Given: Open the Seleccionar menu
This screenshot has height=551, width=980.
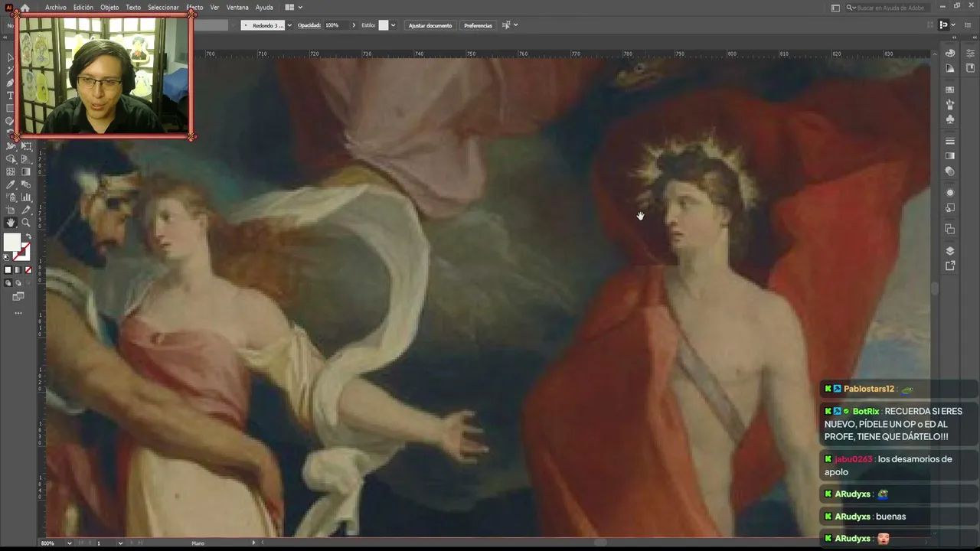Looking at the screenshot, I should tap(163, 8).
